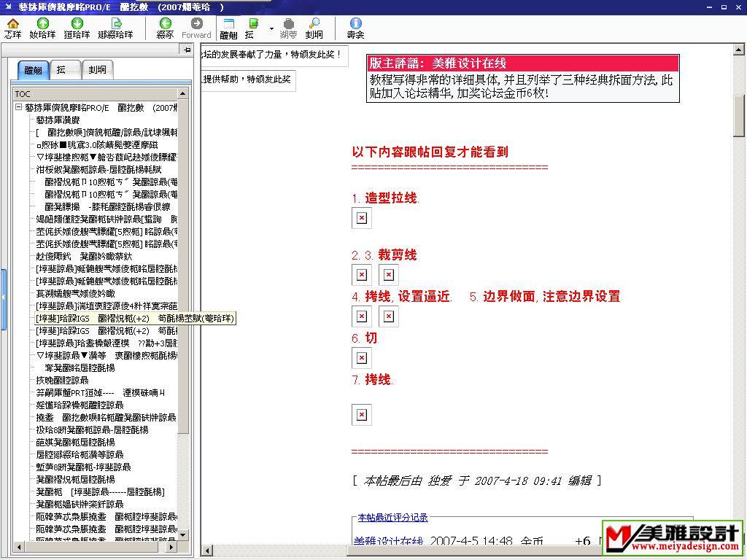
Task: Toggle the contents pane window icon in toolbar
Action: pyautogui.click(x=228, y=28)
